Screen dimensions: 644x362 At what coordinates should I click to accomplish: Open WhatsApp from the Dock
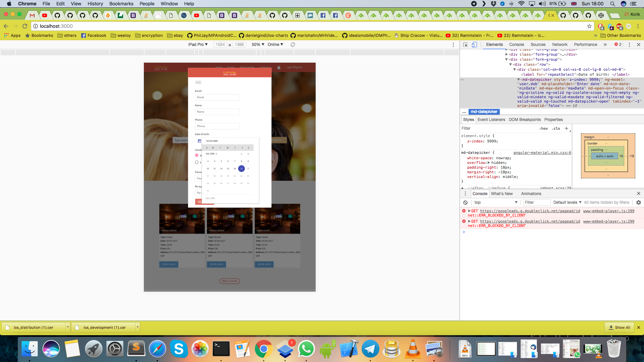pyautogui.click(x=306, y=349)
